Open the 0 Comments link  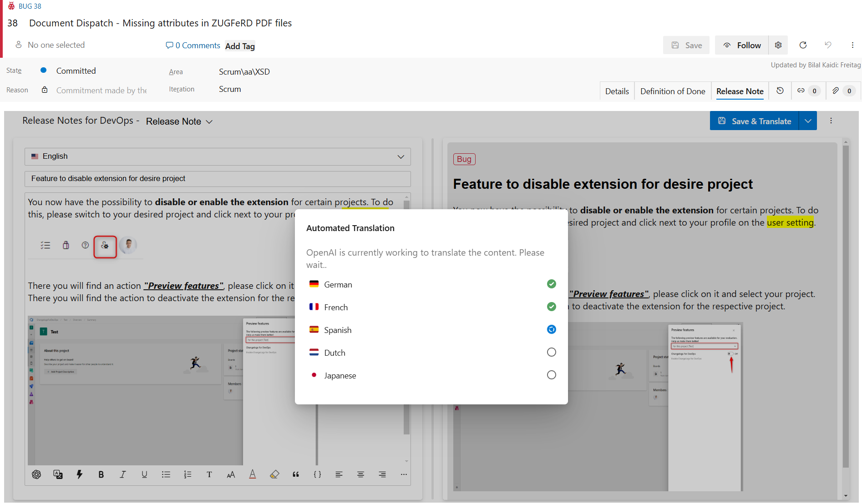(x=193, y=45)
